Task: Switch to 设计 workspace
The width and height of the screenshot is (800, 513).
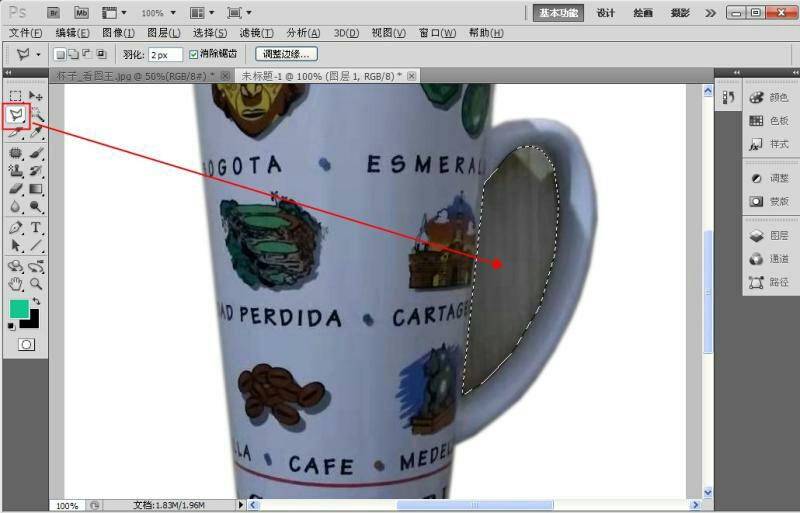Action: tap(606, 13)
